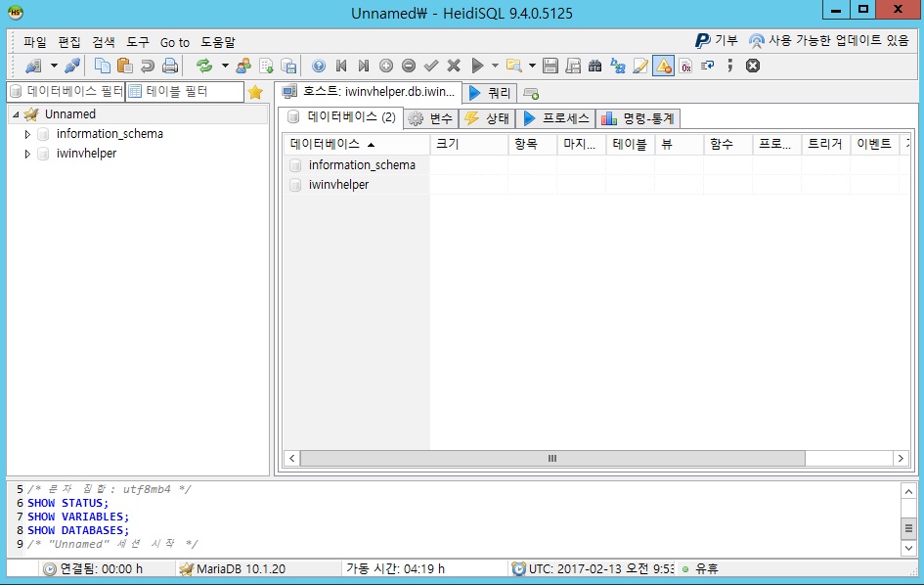The image size is (924, 585).
Task: Click the Copy toolbar icon
Action: click(103, 66)
